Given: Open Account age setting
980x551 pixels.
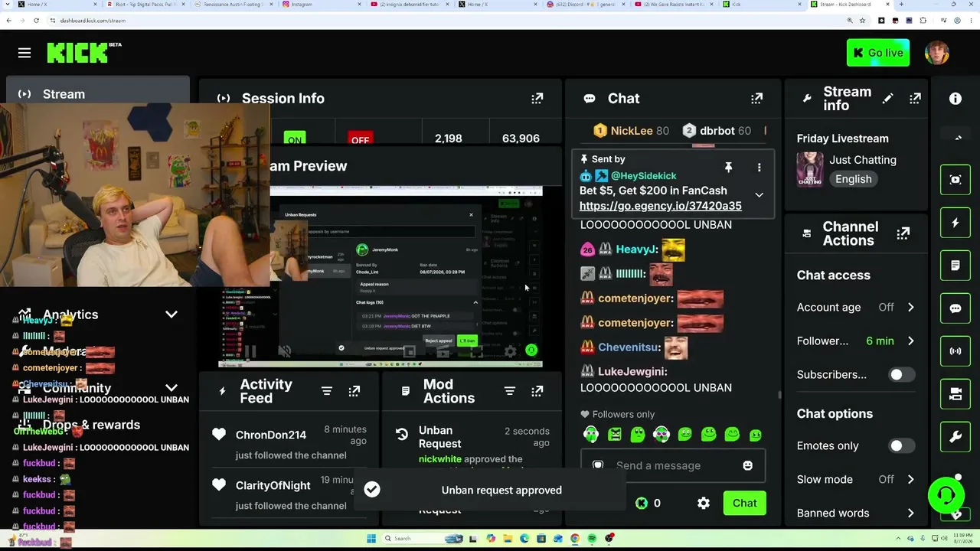Looking at the screenshot, I should [856, 307].
